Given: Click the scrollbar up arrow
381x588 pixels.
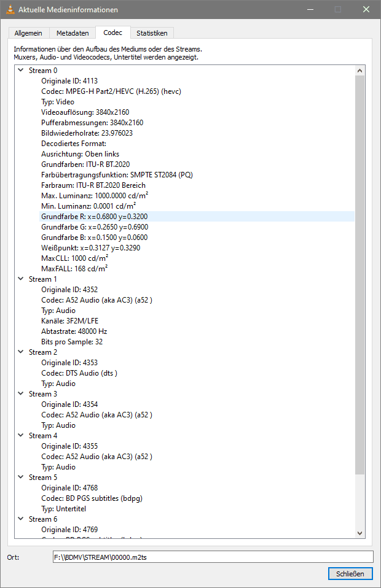Looking at the screenshot, I should (x=359, y=71).
